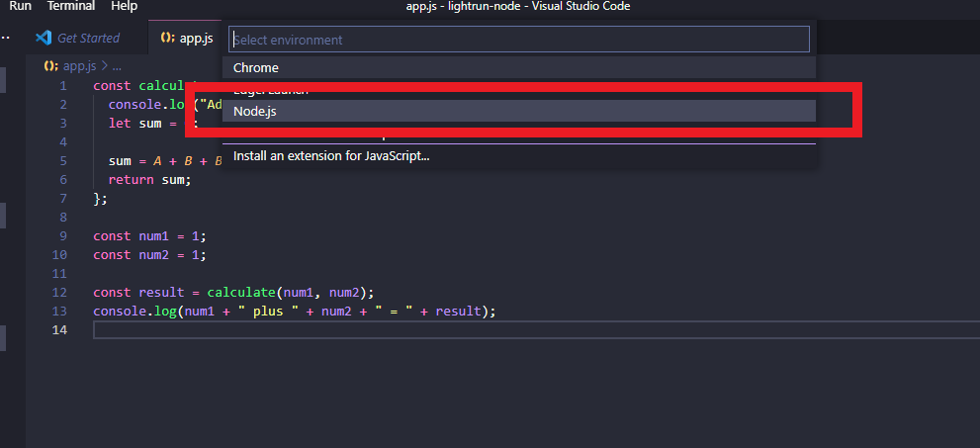Open the sidebar ellipsis more-actions menu

[6, 38]
